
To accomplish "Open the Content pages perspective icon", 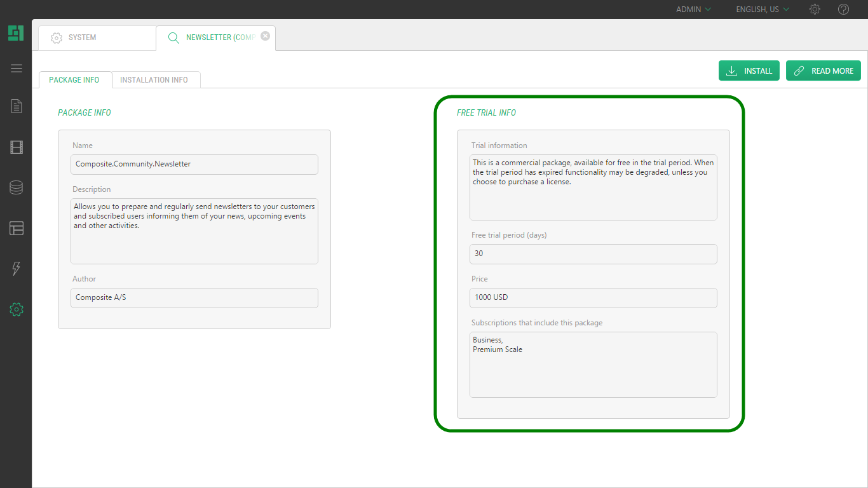I will pyautogui.click(x=17, y=106).
